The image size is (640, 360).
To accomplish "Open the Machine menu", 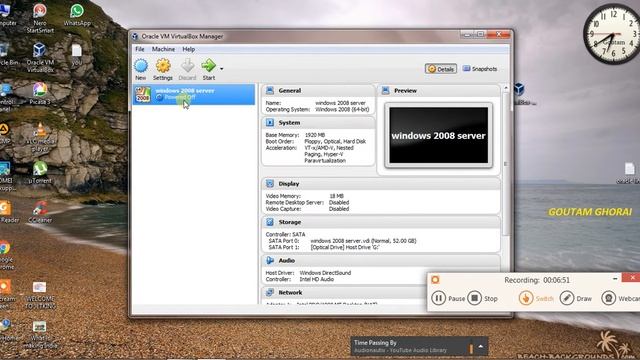I will [x=163, y=49].
